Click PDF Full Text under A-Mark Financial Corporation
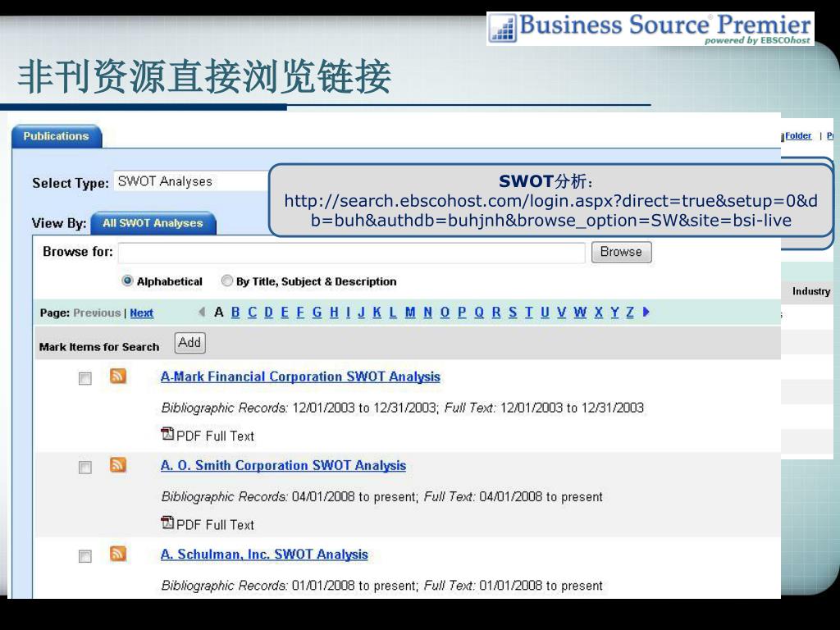840x630 pixels. (x=216, y=436)
